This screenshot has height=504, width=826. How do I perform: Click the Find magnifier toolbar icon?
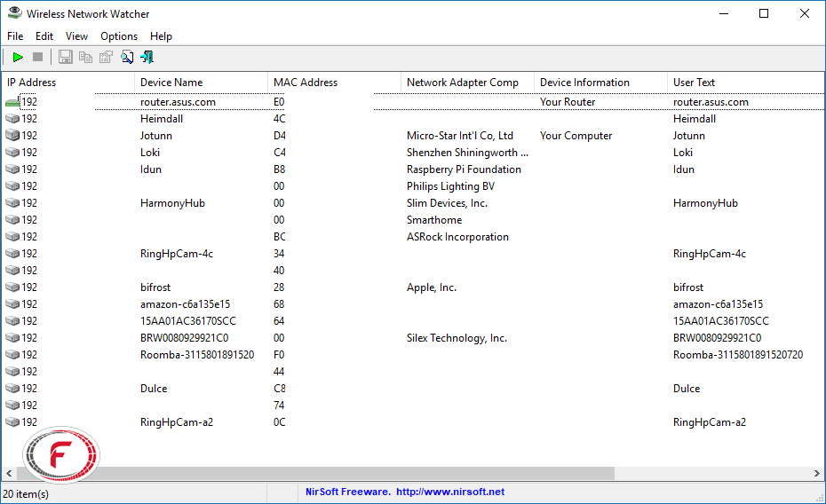point(126,57)
